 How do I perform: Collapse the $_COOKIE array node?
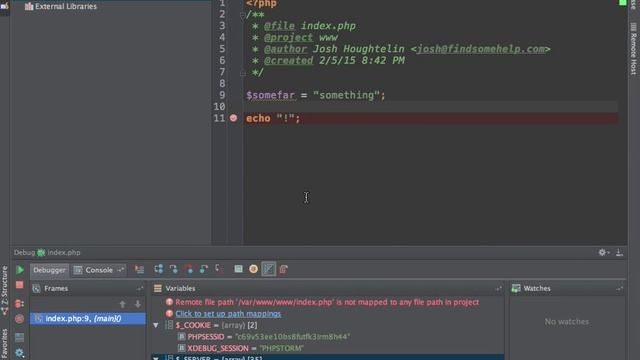click(x=156, y=325)
